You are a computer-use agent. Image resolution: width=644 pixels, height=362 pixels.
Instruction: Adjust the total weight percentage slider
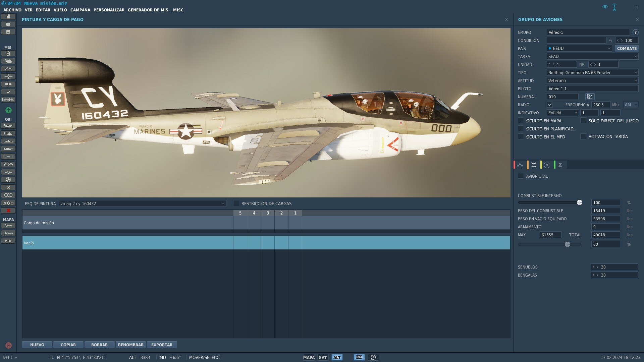567,244
